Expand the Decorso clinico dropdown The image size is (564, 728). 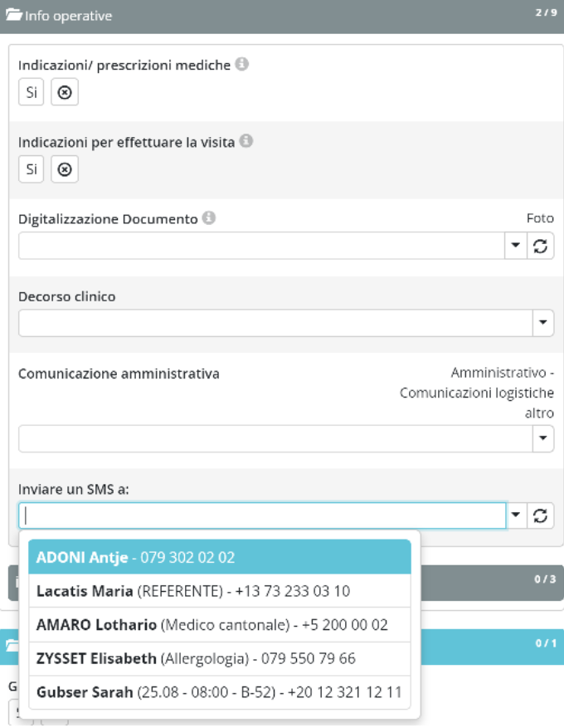(x=543, y=323)
